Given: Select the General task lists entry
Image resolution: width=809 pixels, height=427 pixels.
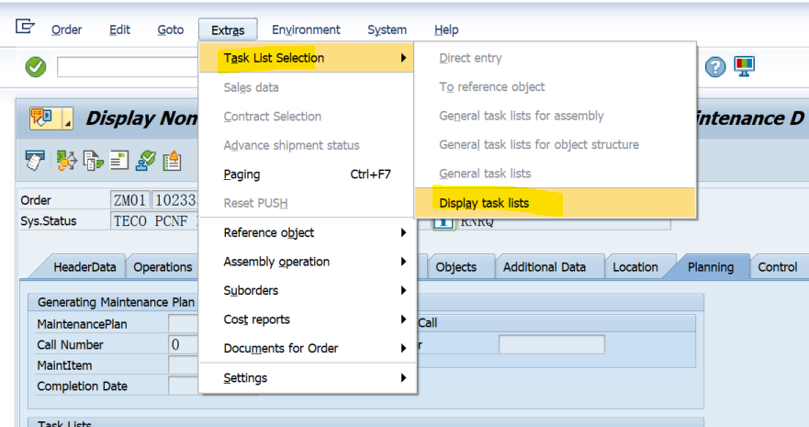Looking at the screenshot, I should [555, 173].
